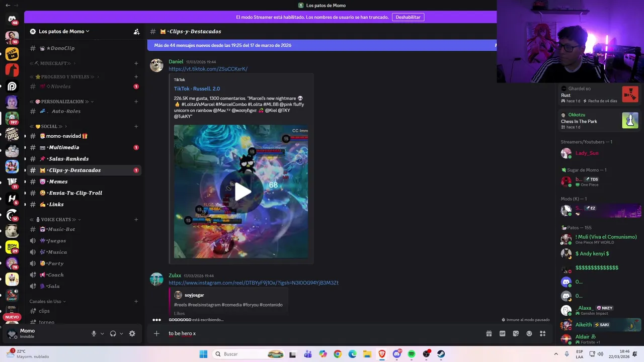
Task: Open the Memes channel
Action: (x=84, y=182)
